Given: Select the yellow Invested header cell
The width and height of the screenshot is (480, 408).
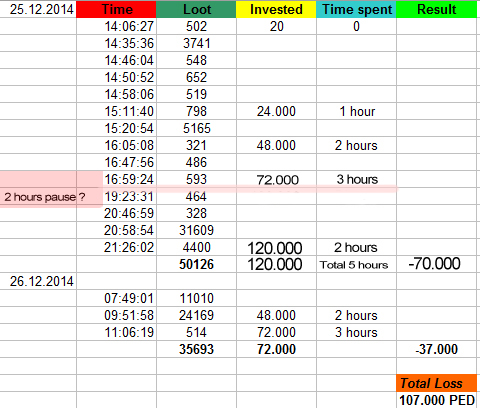Looking at the screenshot, I should click(276, 9).
